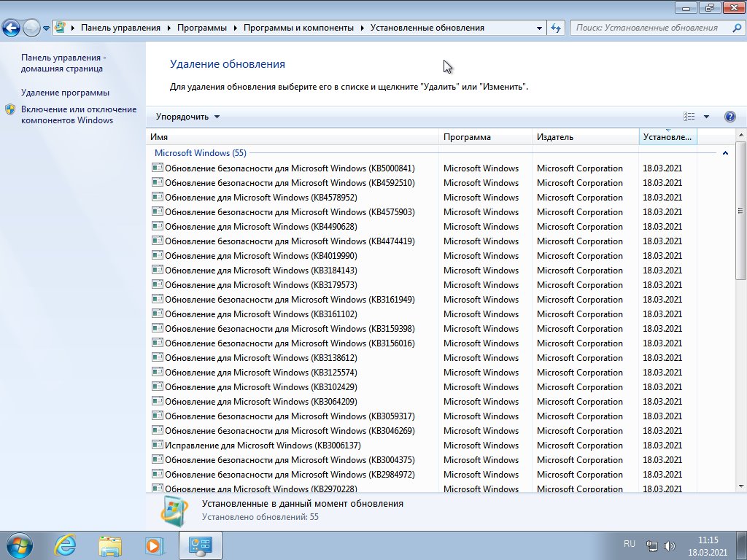Open help with the question mark icon
This screenshot has width=747, height=560.
click(729, 117)
